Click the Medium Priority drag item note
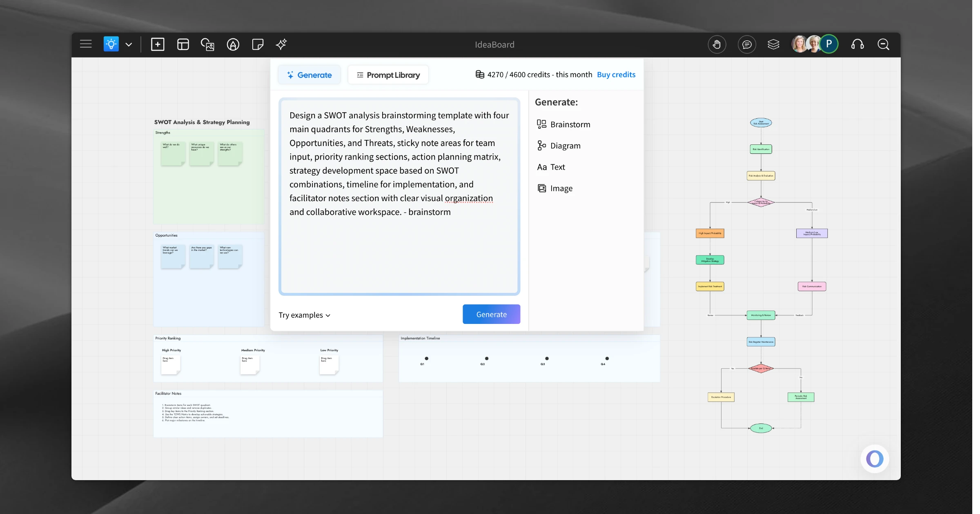This screenshot has height=514, width=980. pyautogui.click(x=250, y=365)
